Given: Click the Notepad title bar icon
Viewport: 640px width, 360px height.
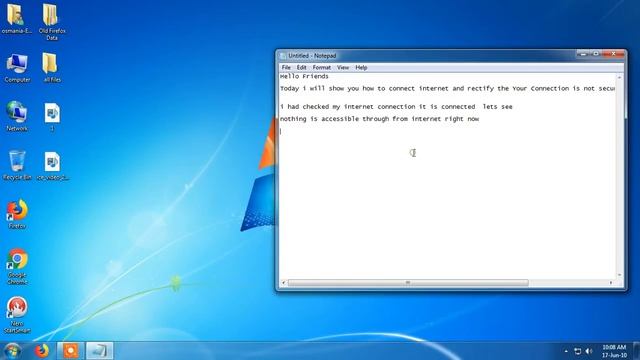Looking at the screenshot, I should click(283, 56).
